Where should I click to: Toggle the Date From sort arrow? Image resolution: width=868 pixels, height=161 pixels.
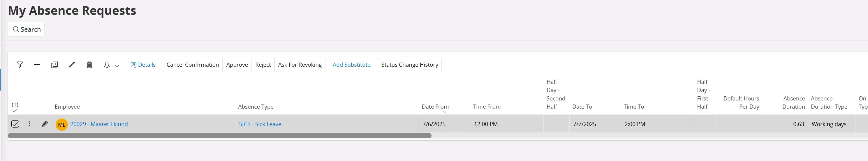[x=444, y=112]
